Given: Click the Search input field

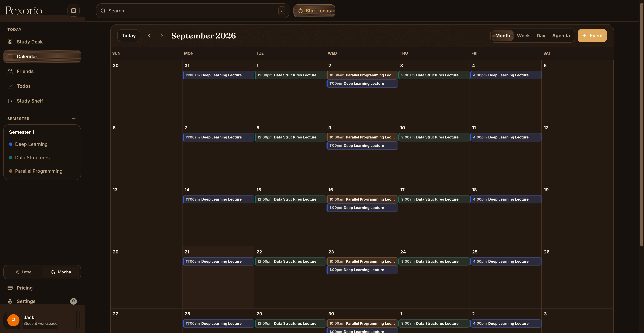Looking at the screenshot, I should coord(193,11).
